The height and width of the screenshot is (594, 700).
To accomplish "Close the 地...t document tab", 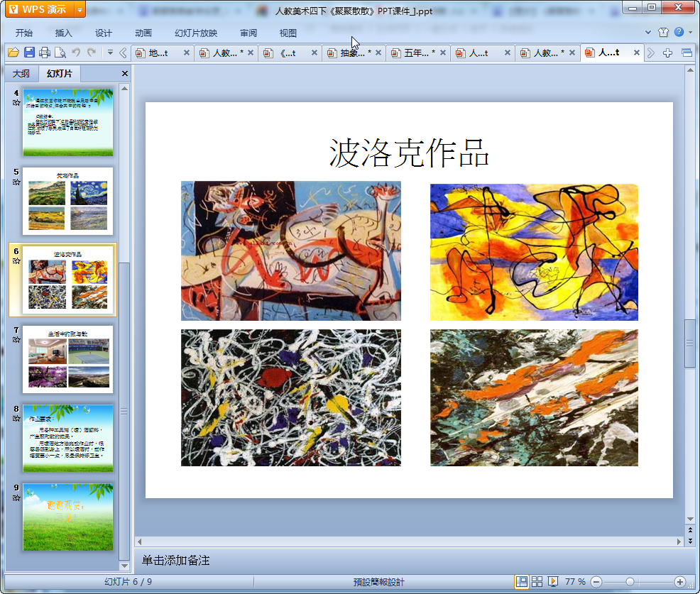I will [187, 53].
